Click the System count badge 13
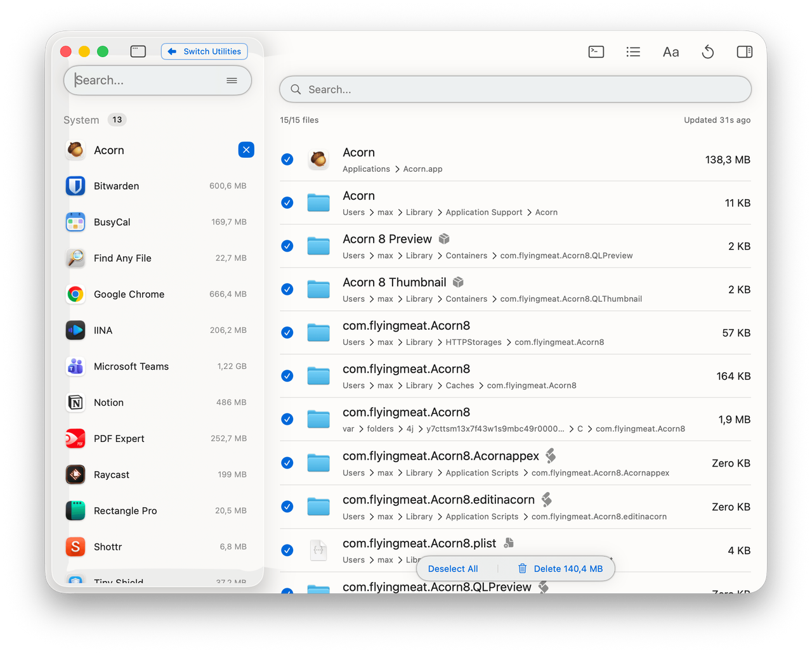This screenshot has width=812, height=653. [x=117, y=120]
